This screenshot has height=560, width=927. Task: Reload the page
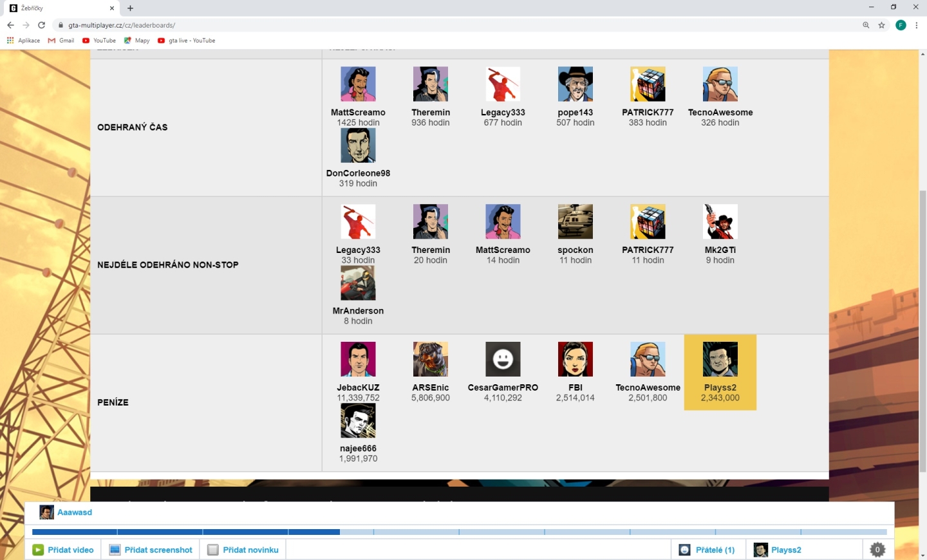coord(42,25)
